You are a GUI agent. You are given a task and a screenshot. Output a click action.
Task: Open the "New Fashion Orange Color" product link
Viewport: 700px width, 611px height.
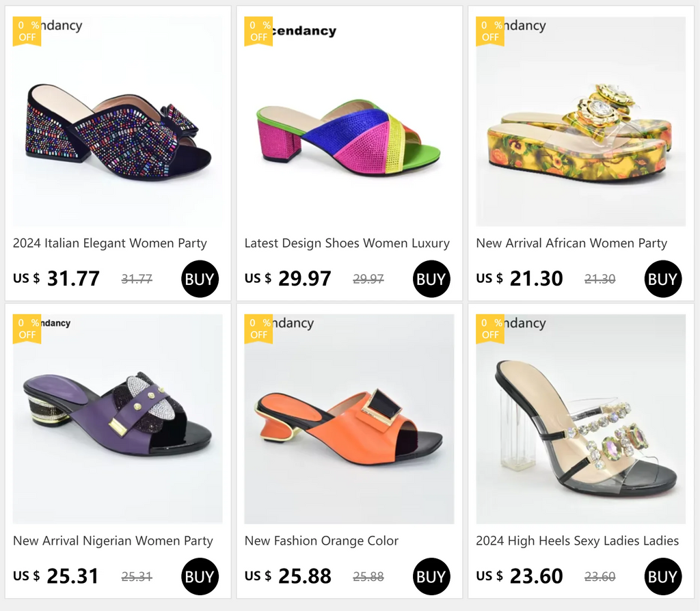pyautogui.click(x=321, y=541)
